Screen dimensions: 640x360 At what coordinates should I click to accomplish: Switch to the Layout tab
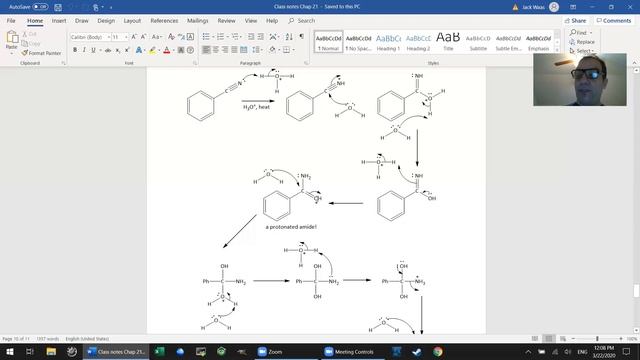click(132, 20)
